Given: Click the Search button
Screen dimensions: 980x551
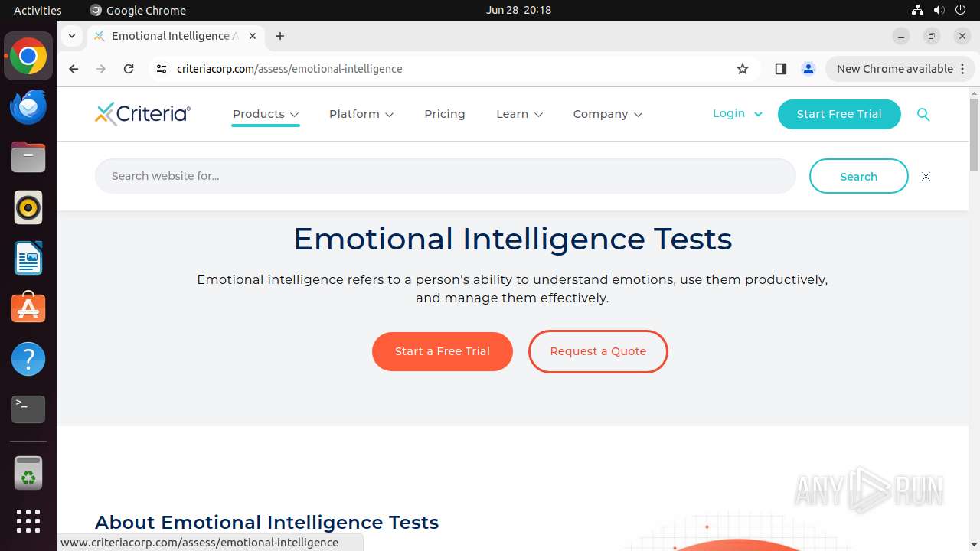Looking at the screenshot, I should pos(858,177).
